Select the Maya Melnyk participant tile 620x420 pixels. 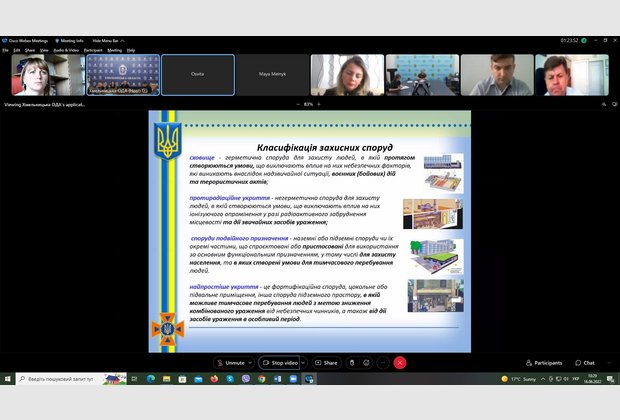tap(272, 75)
